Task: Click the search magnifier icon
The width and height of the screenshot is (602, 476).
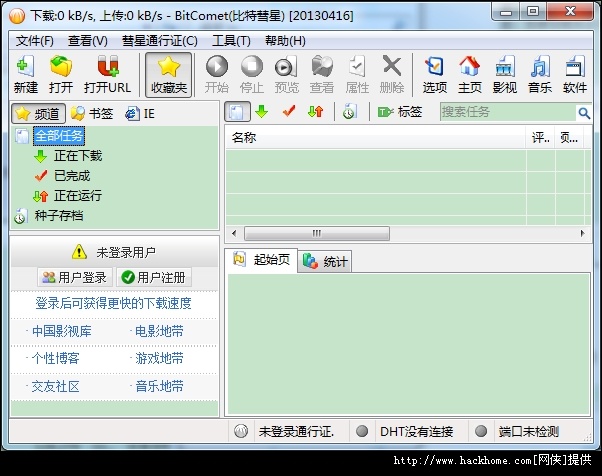Action: [584, 113]
